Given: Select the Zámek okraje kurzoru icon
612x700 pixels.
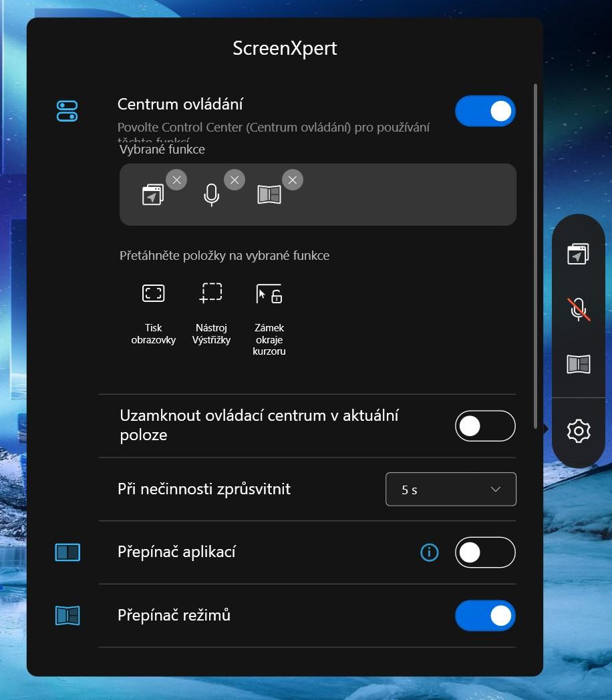Looking at the screenshot, I should click(x=269, y=293).
